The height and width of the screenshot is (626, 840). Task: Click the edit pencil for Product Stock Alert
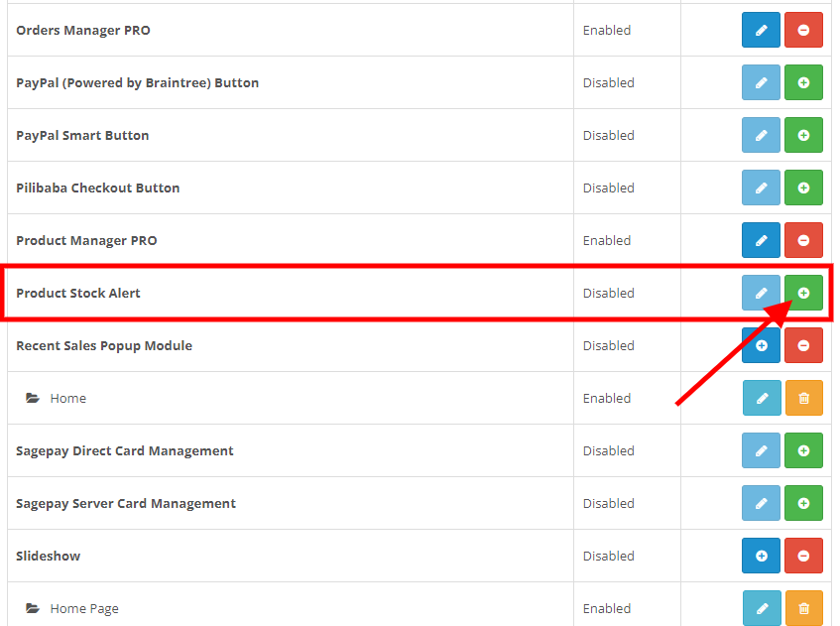click(761, 293)
